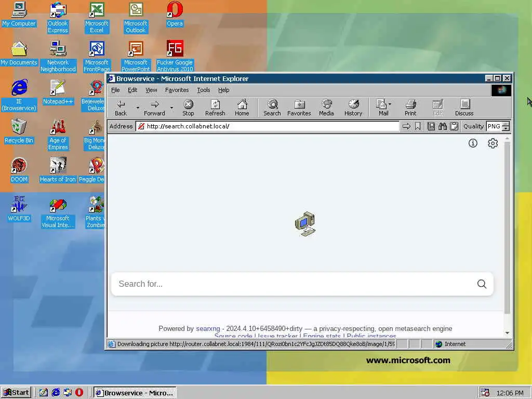This screenshot has width=532, height=399.
Task: Click Browservice taskbar window button
Action: pos(135,393)
